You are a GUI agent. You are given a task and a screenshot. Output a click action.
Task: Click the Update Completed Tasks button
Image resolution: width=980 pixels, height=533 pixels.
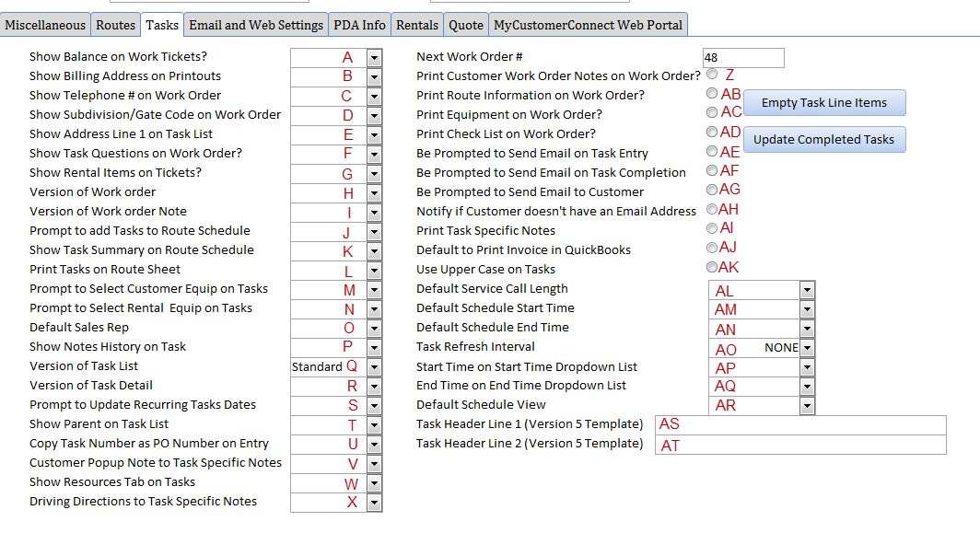point(824,139)
